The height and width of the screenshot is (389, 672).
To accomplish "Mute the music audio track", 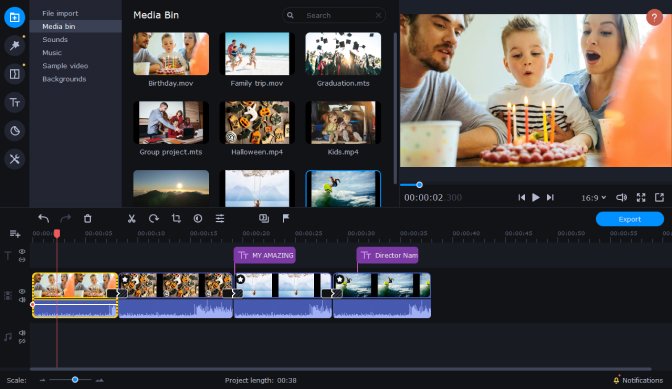I will click(x=22, y=333).
